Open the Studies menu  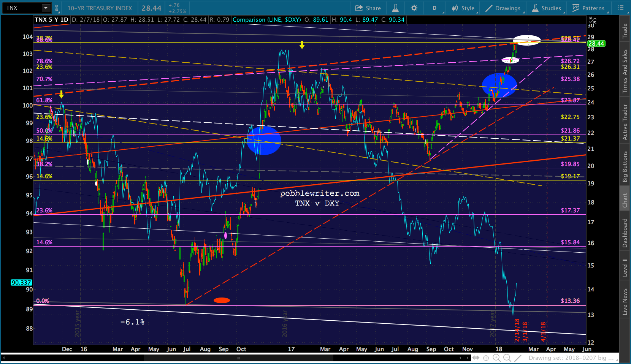point(547,8)
